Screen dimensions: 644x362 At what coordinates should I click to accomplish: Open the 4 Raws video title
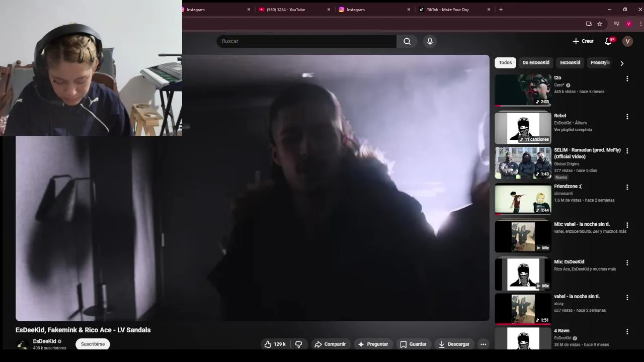pos(561,331)
